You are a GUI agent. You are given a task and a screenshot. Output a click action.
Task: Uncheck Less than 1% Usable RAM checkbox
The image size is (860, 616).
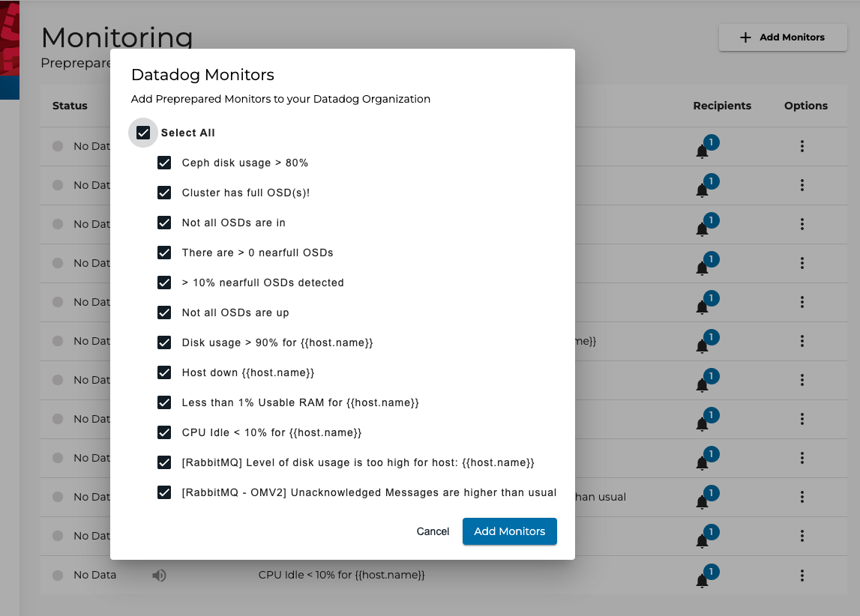(x=164, y=403)
